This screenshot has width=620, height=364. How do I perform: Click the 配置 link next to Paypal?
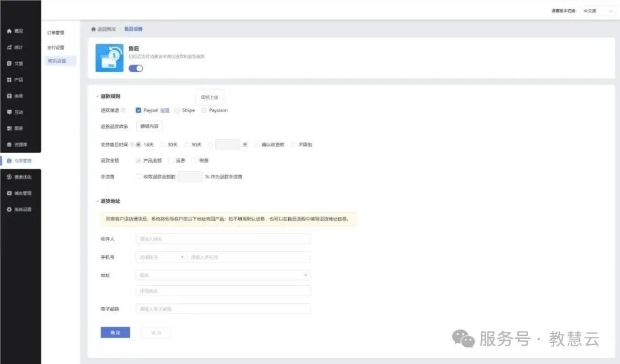(165, 110)
